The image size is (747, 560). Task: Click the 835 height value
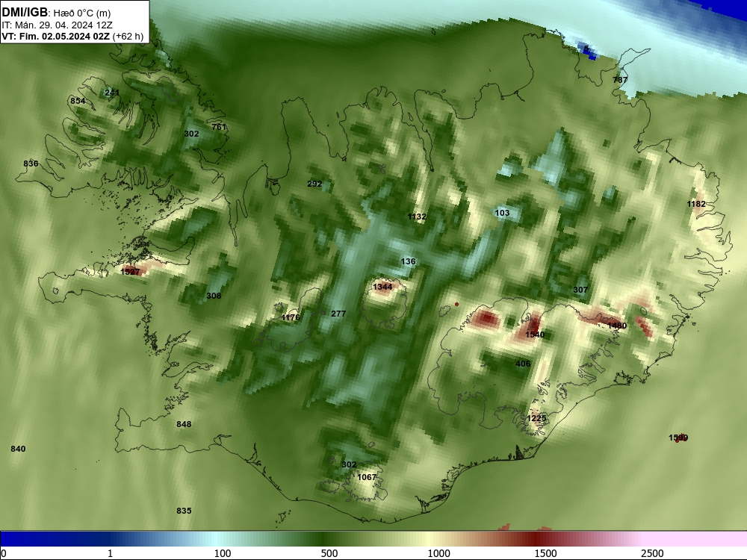(184, 511)
